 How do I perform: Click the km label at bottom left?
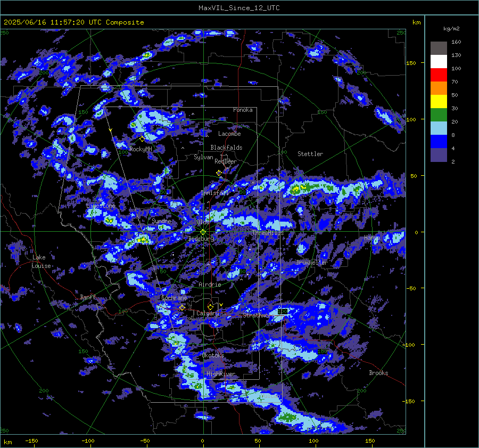point(7,442)
